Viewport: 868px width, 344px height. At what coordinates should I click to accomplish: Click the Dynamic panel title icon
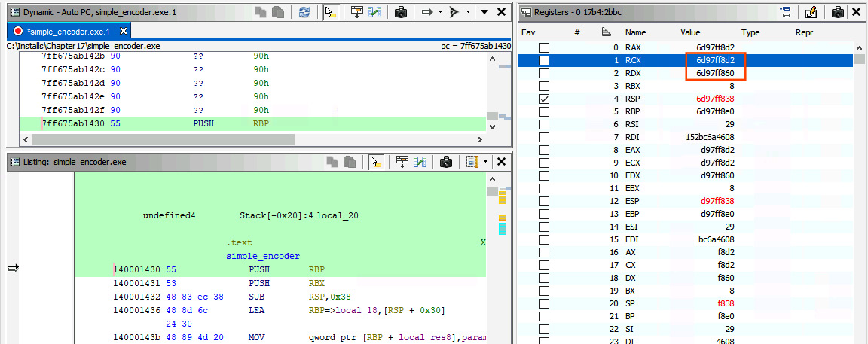(14, 11)
